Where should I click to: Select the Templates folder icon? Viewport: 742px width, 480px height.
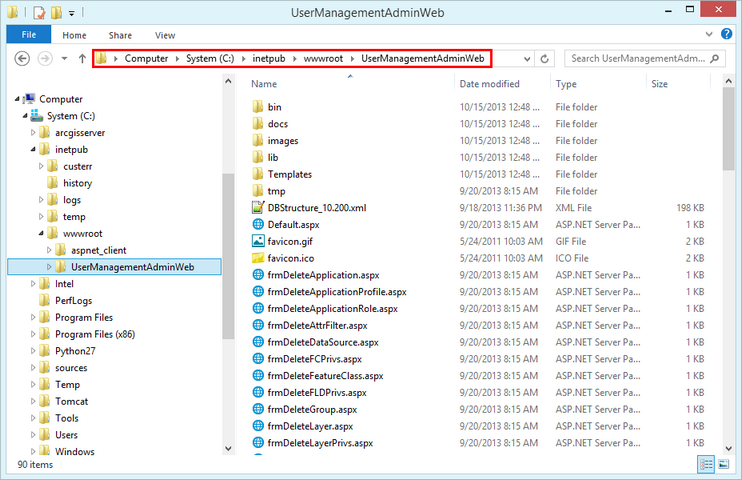click(x=258, y=174)
